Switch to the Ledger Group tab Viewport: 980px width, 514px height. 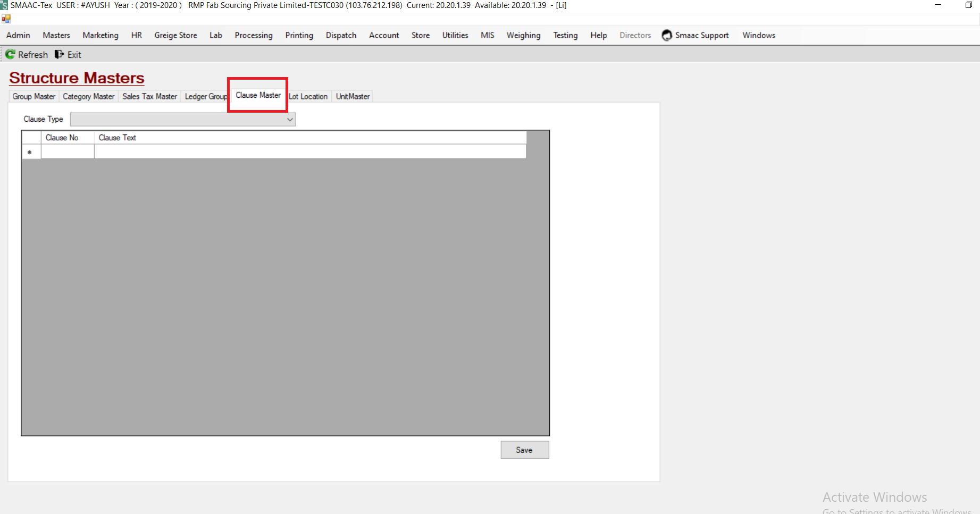206,96
